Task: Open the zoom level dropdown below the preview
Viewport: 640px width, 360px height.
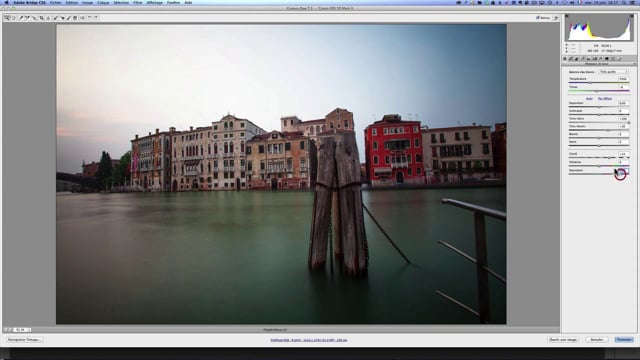Action: point(22,330)
